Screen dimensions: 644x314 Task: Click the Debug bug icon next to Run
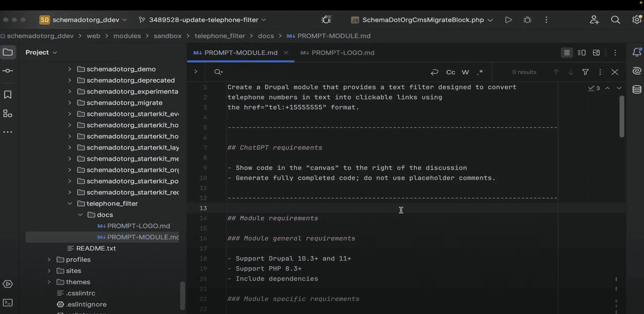click(x=528, y=20)
